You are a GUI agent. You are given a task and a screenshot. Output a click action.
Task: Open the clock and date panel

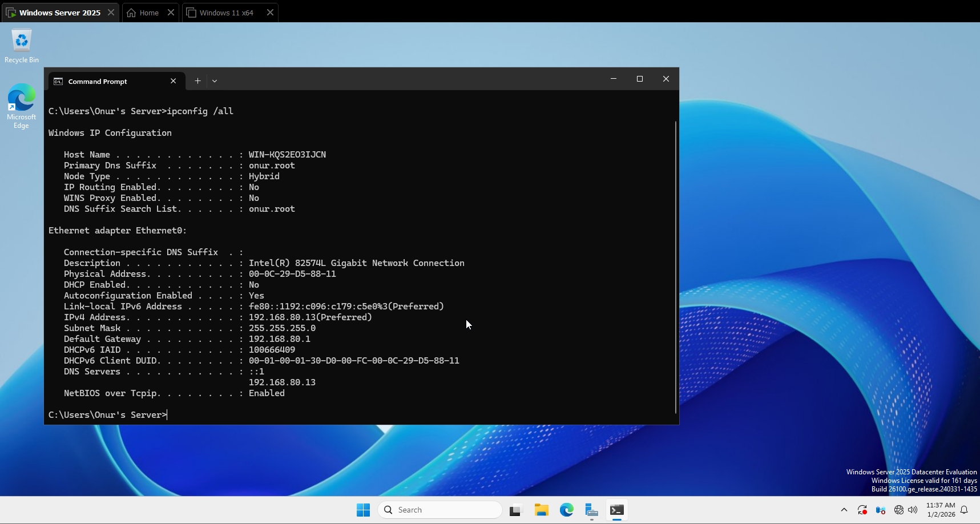click(x=940, y=510)
